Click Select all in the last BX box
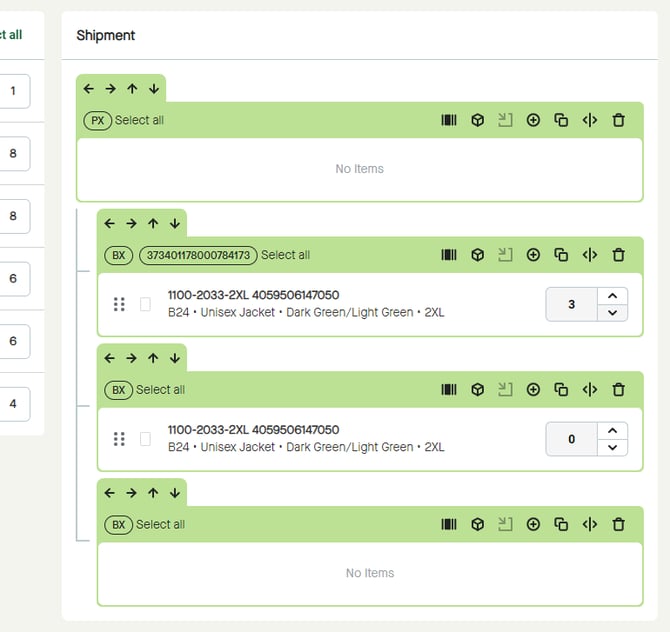Image resolution: width=670 pixels, height=632 pixels. coord(160,524)
